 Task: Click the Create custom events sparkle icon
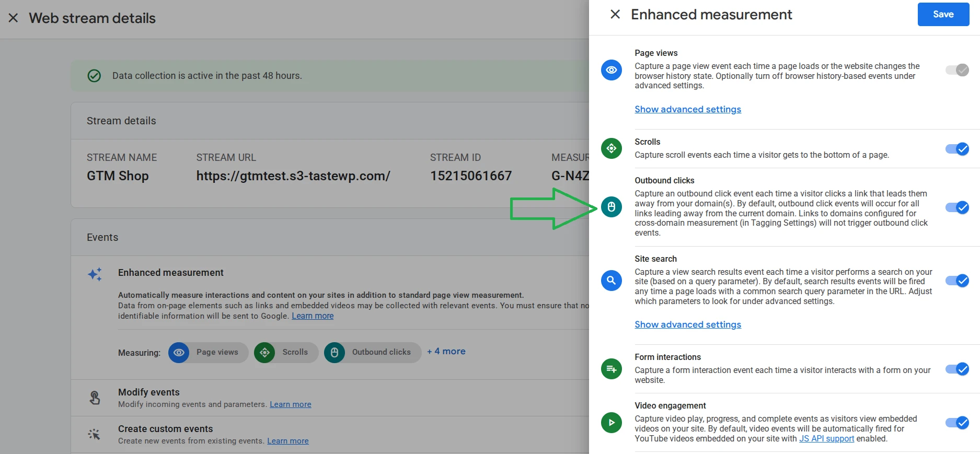click(x=94, y=434)
